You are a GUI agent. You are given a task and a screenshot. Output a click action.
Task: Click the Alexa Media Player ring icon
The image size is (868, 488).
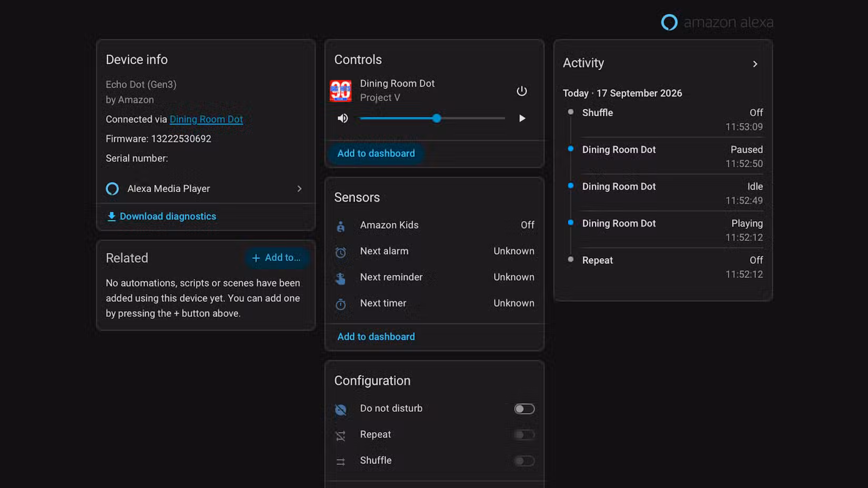112,189
